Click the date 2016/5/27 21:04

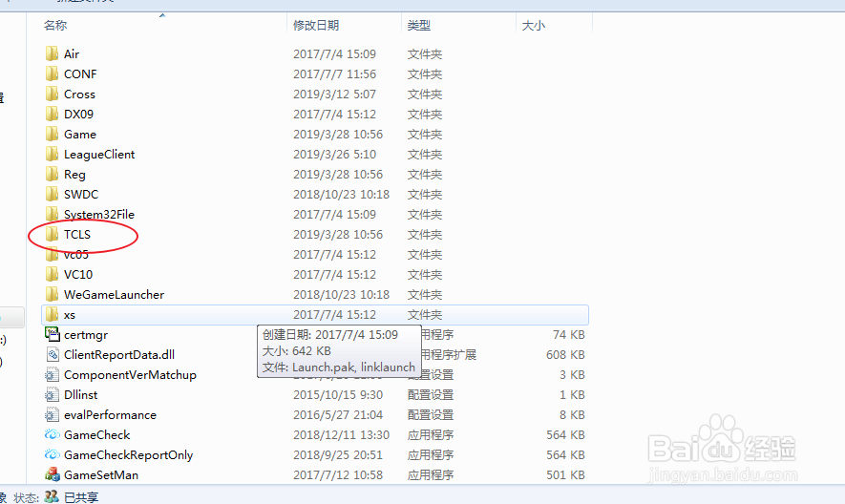(338, 414)
